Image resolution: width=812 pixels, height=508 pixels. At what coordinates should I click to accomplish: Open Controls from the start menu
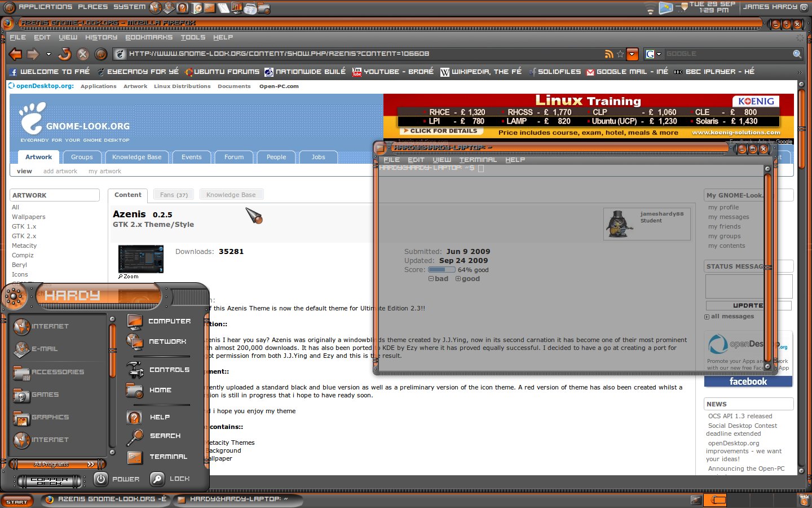pyautogui.click(x=159, y=370)
